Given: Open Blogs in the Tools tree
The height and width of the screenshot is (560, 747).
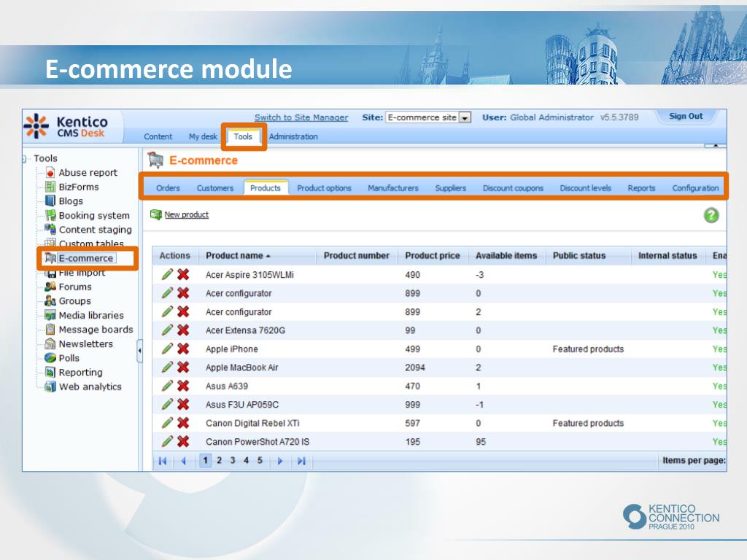Looking at the screenshot, I should click(x=71, y=201).
